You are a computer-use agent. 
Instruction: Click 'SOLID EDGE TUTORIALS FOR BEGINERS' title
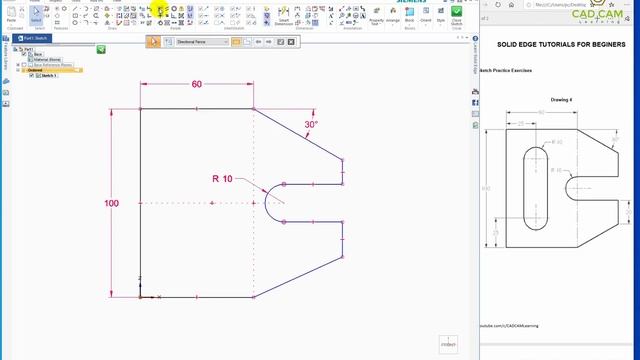pos(561,44)
